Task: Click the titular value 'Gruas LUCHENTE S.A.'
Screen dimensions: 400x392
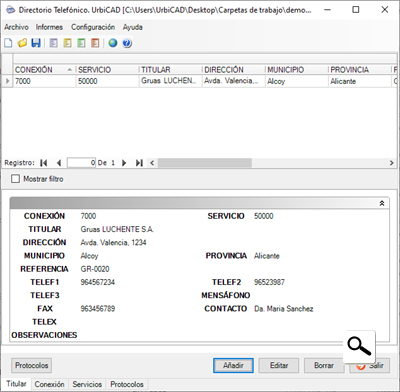Action: click(x=117, y=229)
